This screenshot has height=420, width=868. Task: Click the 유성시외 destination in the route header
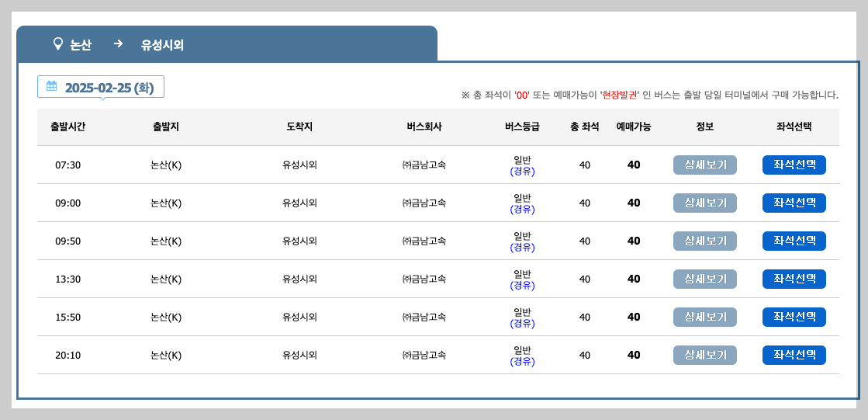tap(162, 45)
